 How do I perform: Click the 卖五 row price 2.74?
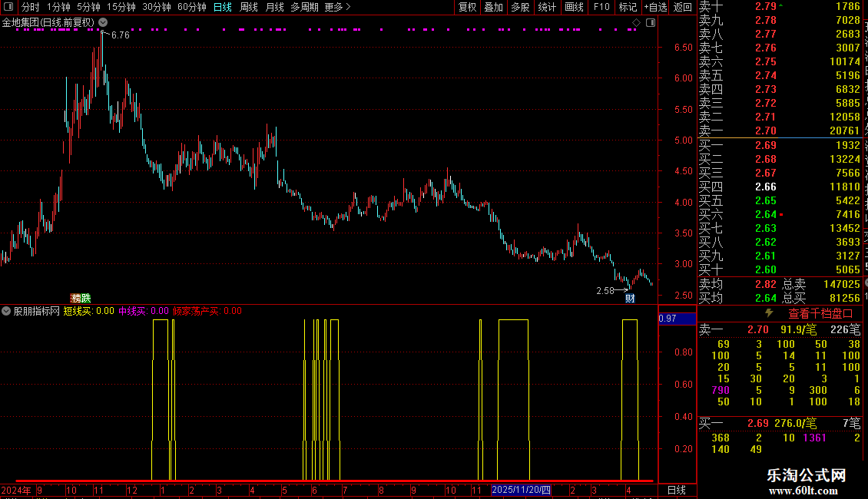point(766,75)
